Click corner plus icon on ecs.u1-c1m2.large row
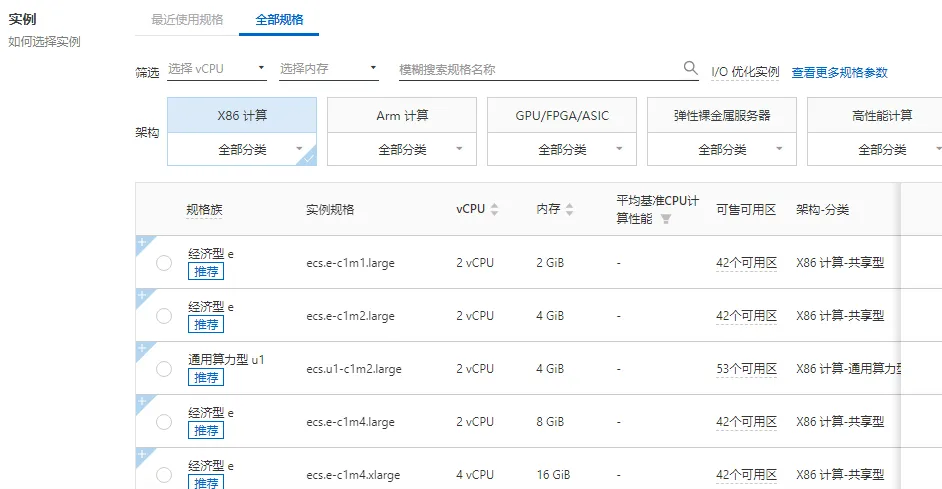 click(x=141, y=348)
